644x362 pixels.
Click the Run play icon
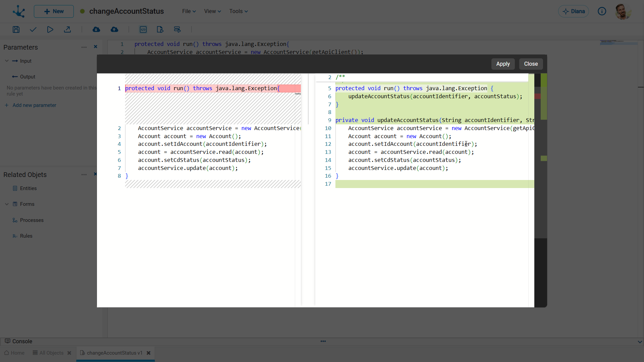50,29
